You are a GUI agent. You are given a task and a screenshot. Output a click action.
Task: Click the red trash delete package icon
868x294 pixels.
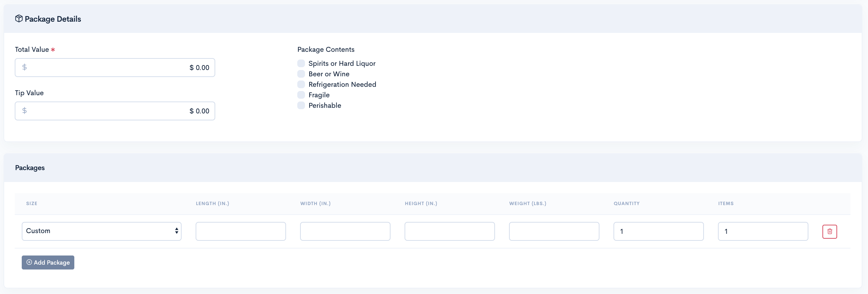[829, 231]
